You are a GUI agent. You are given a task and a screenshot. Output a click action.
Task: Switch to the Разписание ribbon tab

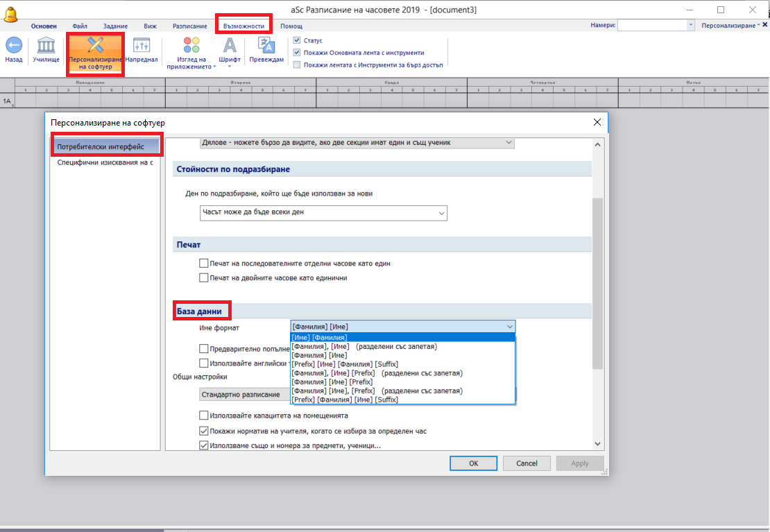coord(189,26)
